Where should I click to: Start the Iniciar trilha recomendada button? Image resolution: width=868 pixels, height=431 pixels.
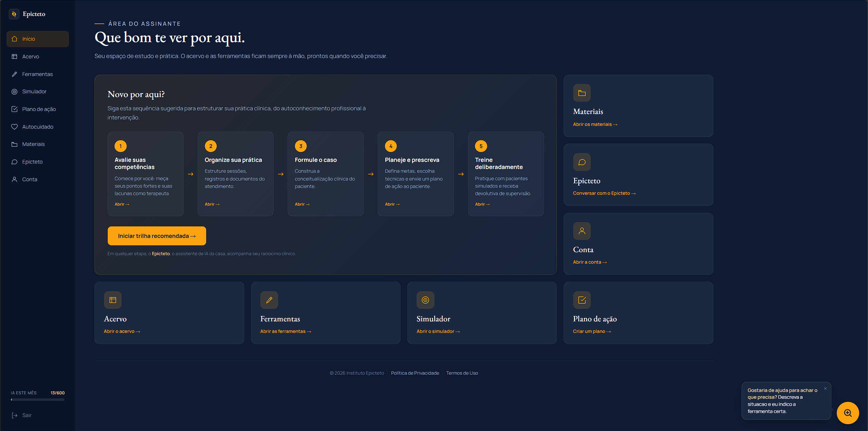point(157,236)
